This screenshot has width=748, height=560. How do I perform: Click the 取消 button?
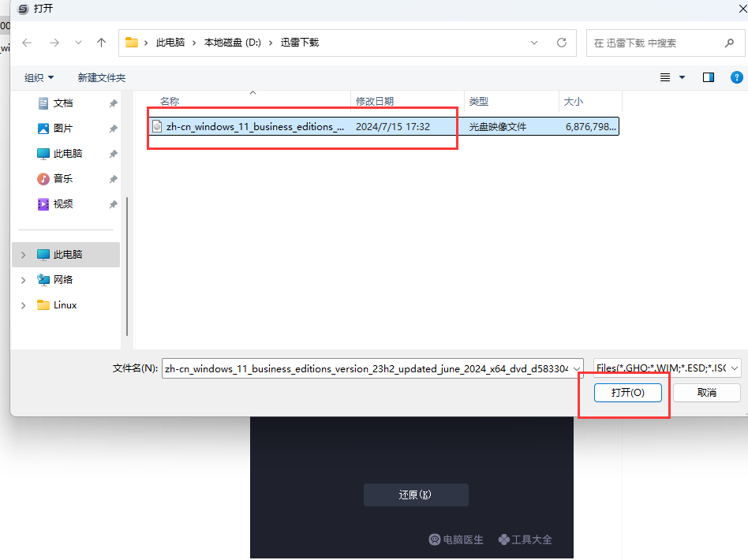[706, 392]
